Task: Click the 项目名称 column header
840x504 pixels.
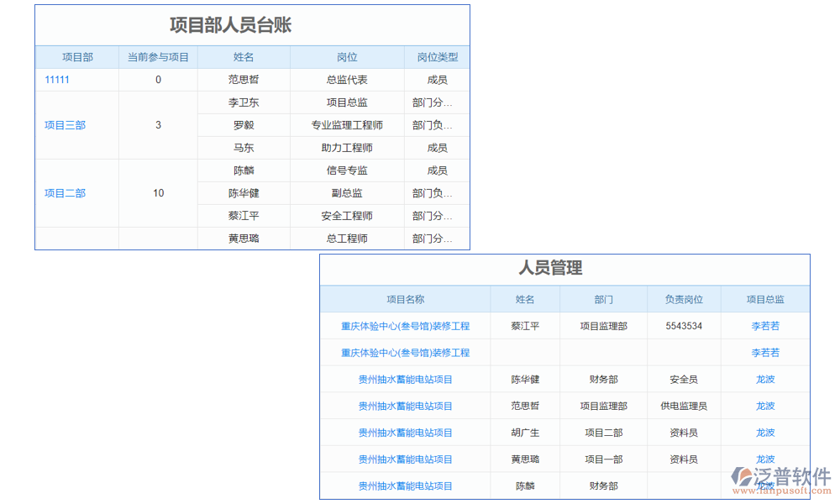Action: click(404, 299)
